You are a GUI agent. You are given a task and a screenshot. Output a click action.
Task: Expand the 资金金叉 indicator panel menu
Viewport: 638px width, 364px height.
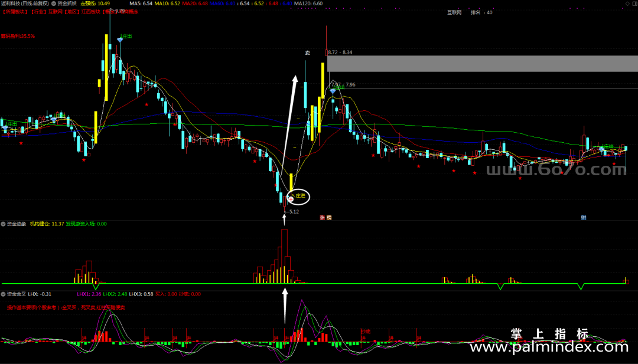(x=4, y=294)
